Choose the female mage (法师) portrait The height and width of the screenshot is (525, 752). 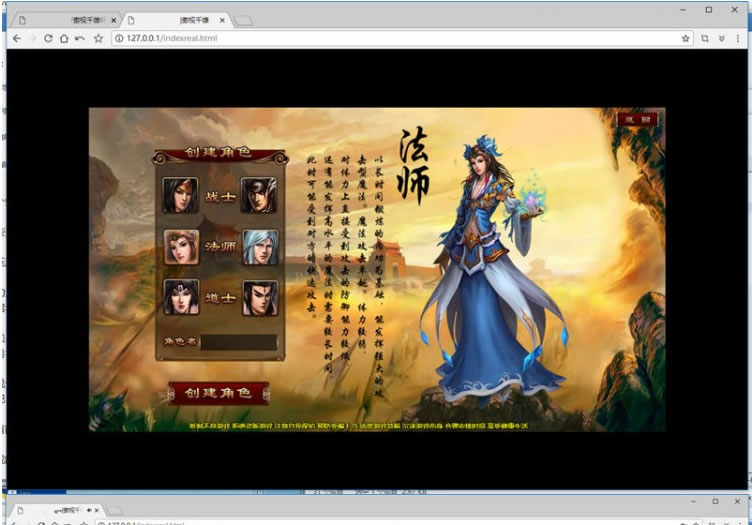point(181,246)
